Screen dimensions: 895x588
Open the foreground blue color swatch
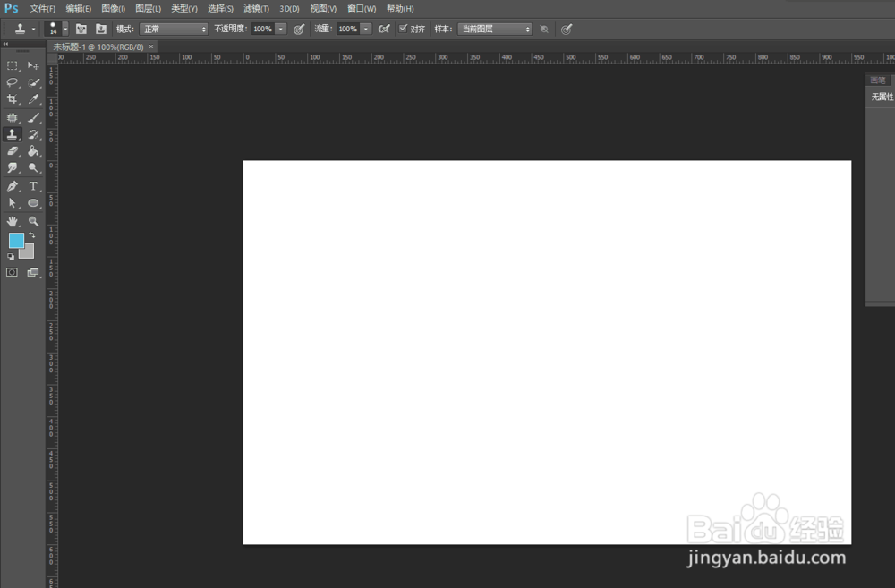click(x=16, y=241)
